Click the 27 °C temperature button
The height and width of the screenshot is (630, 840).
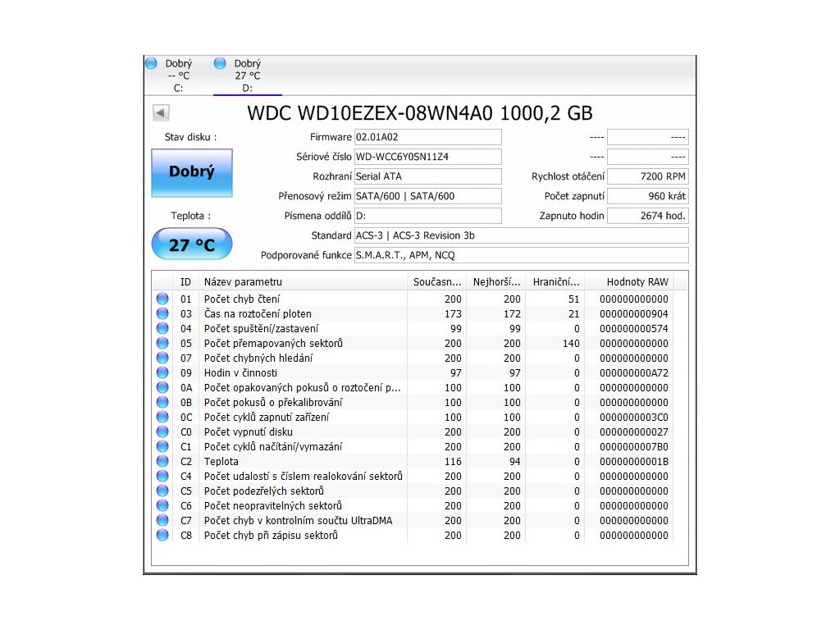coord(192,244)
